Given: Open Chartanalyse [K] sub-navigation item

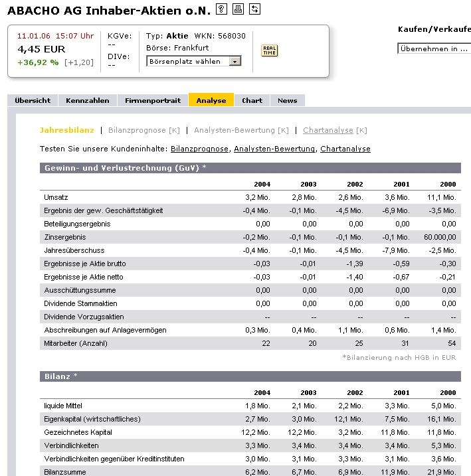Looking at the screenshot, I should coord(335,130).
